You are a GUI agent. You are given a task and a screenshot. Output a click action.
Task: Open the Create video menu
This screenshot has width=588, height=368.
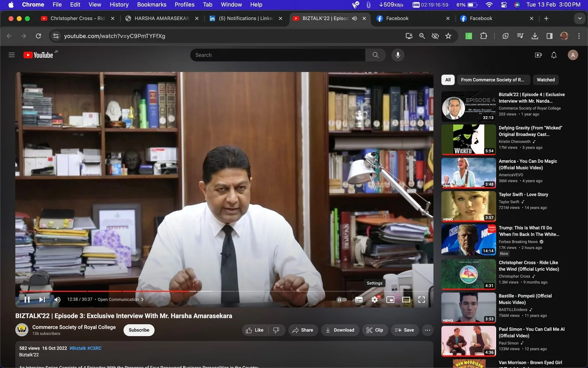538,55
